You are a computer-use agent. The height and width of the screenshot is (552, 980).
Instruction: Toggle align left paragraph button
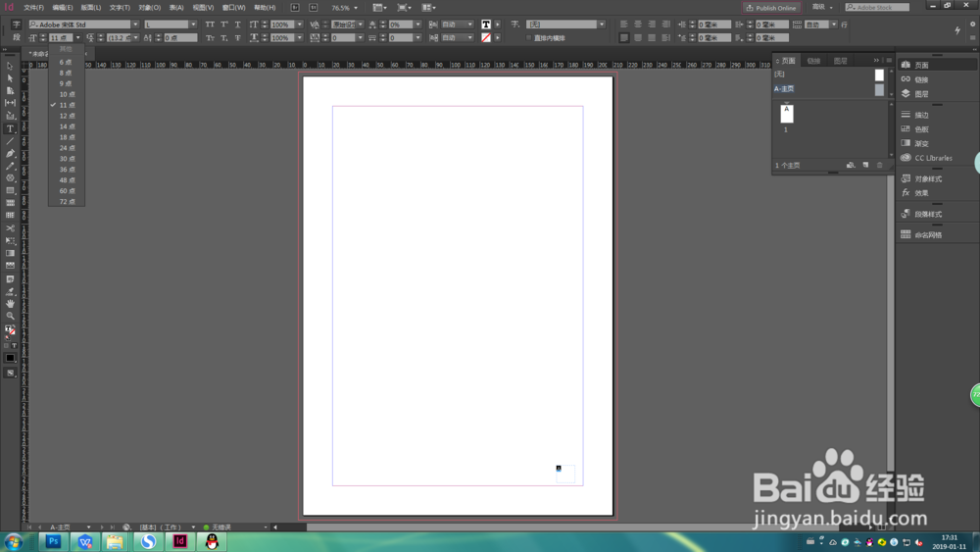623,25
